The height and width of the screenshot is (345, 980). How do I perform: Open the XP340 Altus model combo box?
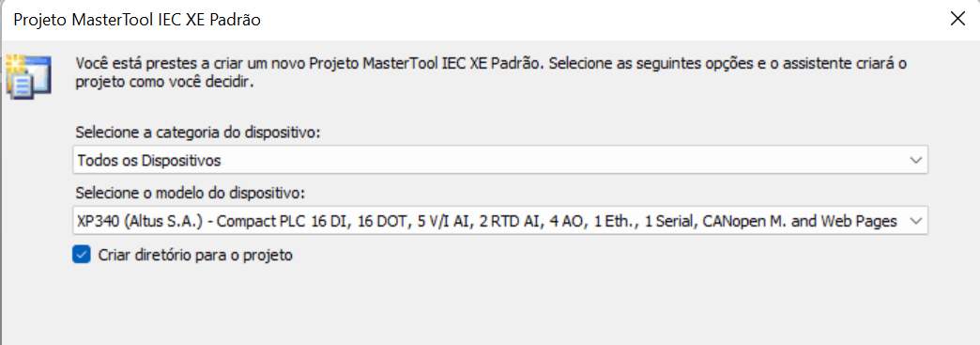500,221
